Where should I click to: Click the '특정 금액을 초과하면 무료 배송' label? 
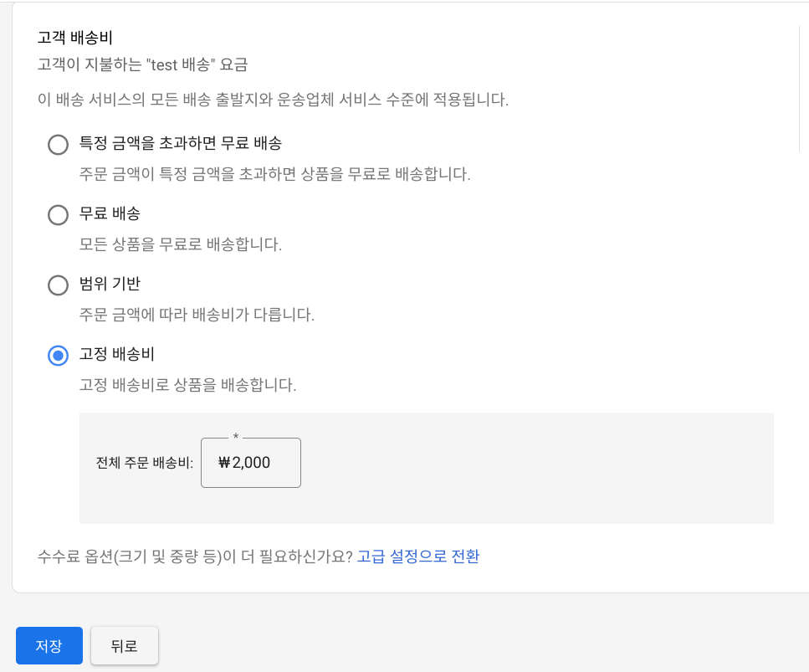point(181,143)
